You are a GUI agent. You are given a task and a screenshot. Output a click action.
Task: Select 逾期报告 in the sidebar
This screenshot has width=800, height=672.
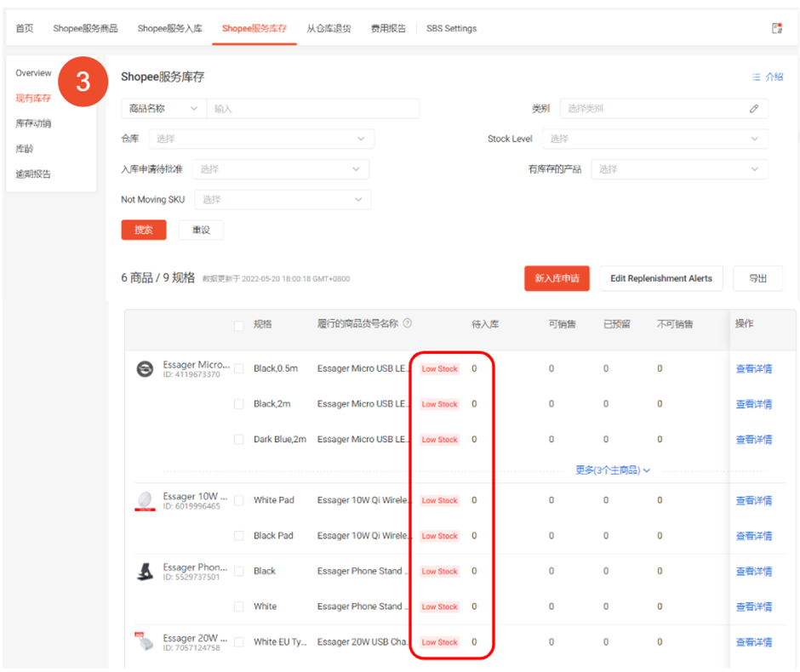(x=33, y=174)
